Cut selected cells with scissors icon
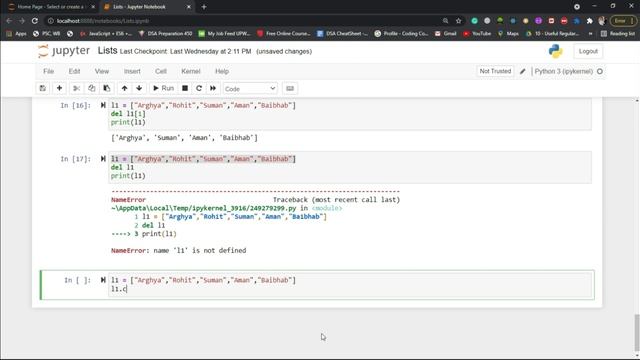The image size is (640, 360). point(76,88)
